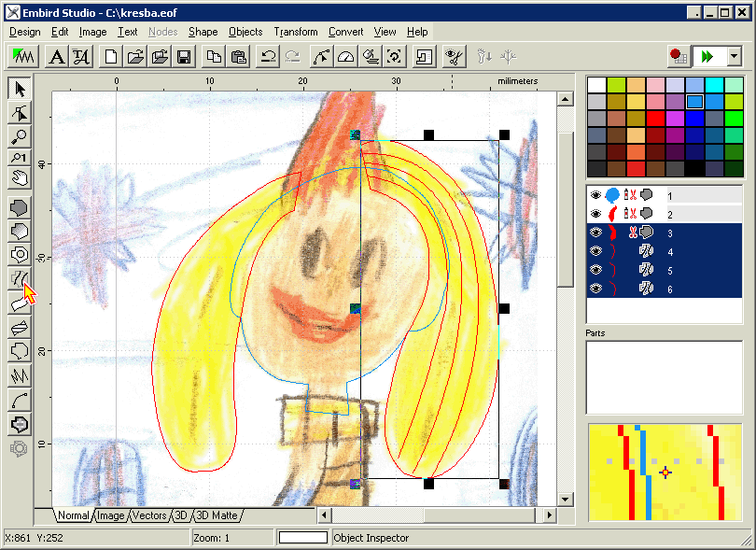Click the red record stop icon
Screen dimensions: 756x550
(678, 57)
